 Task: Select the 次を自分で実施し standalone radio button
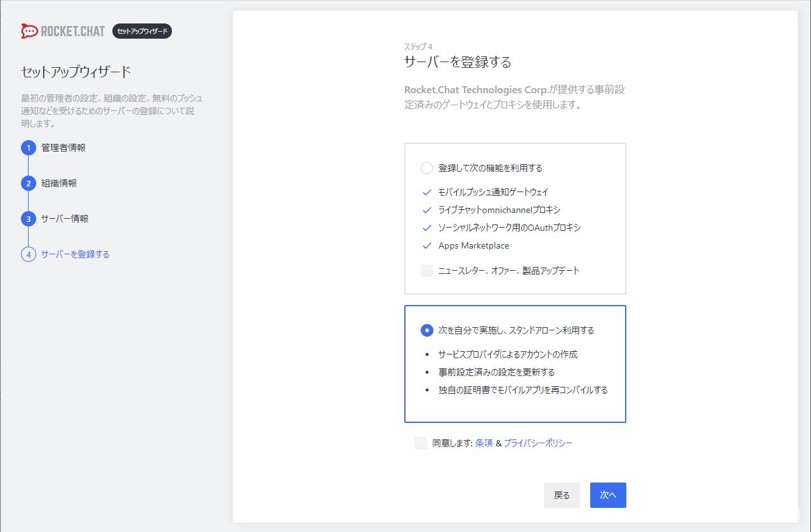point(426,329)
